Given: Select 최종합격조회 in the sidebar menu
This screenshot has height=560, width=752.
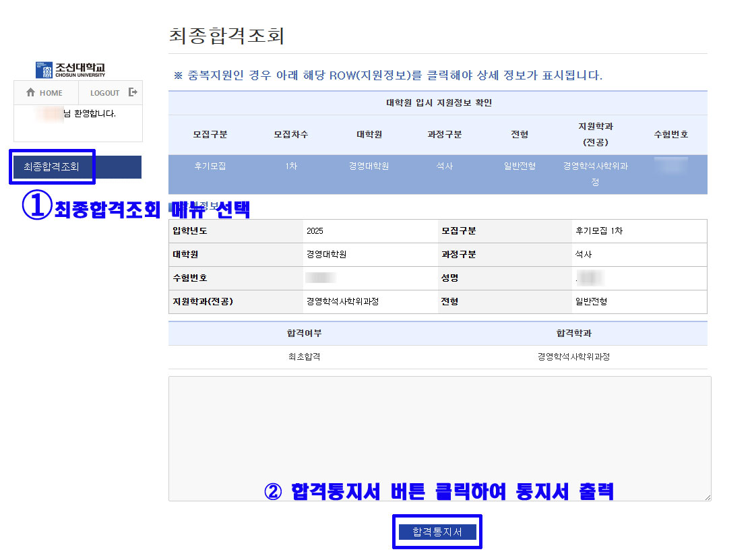Looking at the screenshot, I should (52, 167).
